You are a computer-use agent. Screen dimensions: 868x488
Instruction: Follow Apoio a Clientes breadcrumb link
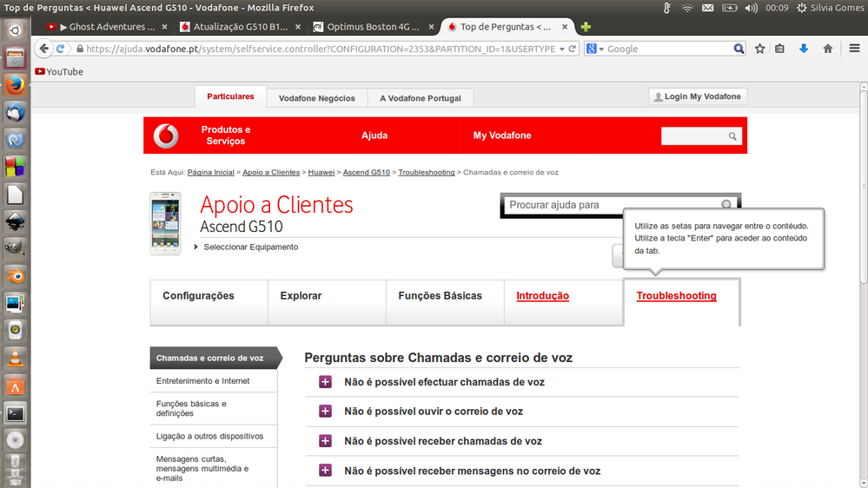click(271, 173)
